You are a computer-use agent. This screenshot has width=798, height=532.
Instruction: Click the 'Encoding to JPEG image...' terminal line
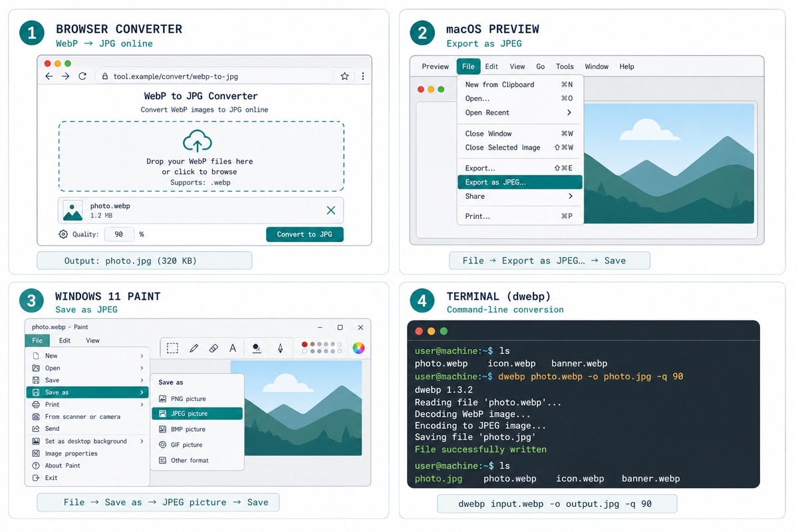click(x=481, y=426)
